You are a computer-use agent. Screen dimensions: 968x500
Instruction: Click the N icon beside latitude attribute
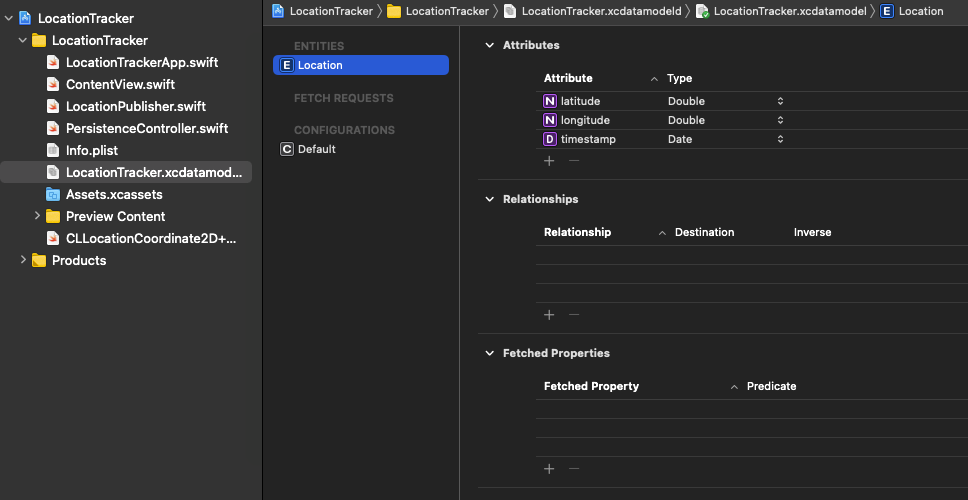point(550,101)
